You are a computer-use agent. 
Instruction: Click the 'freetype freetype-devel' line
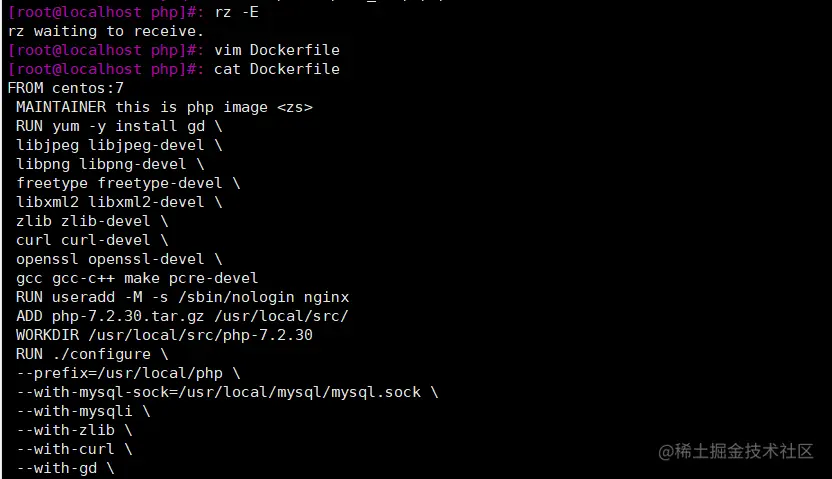click(x=128, y=184)
